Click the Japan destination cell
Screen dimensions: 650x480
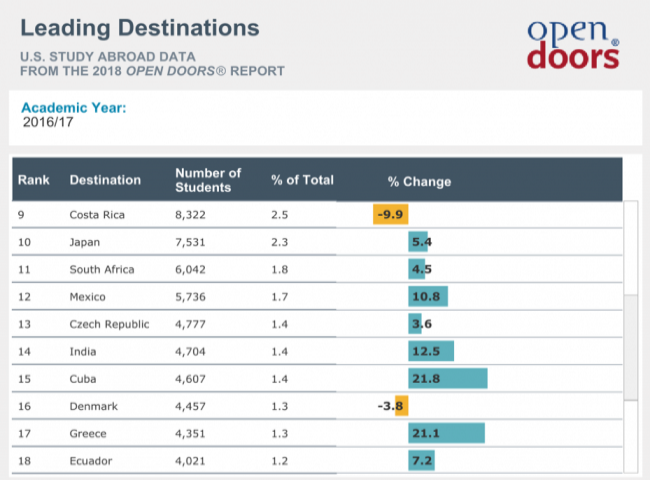[85, 242]
